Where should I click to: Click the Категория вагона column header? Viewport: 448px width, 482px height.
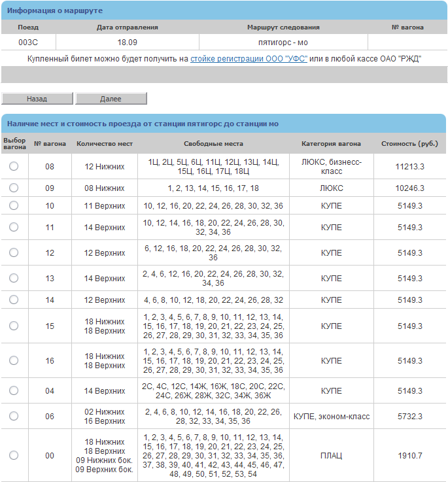click(331, 144)
